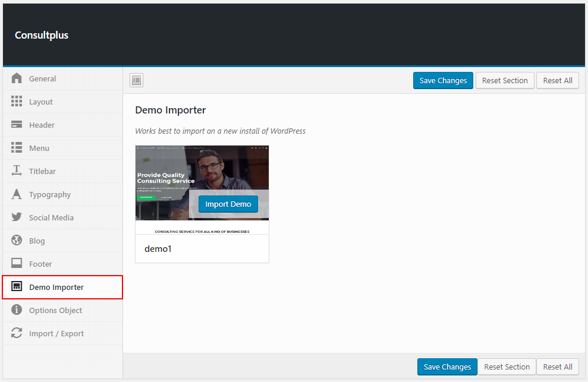Click the Layout grid icon

pos(17,102)
